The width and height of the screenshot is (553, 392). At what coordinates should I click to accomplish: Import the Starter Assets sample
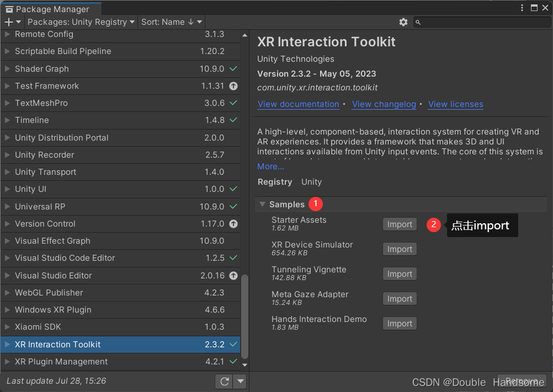pos(400,224)
